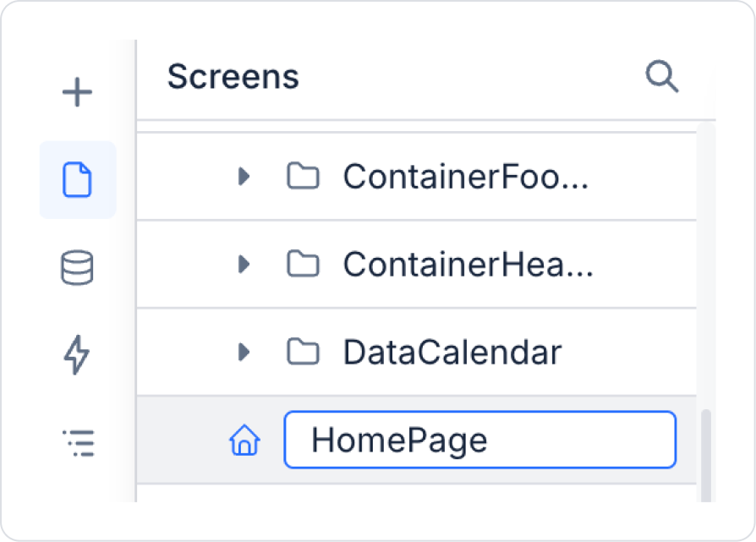Click the search magnifier in Screens panel
756x542 pixels.
[x=661, y=77]
